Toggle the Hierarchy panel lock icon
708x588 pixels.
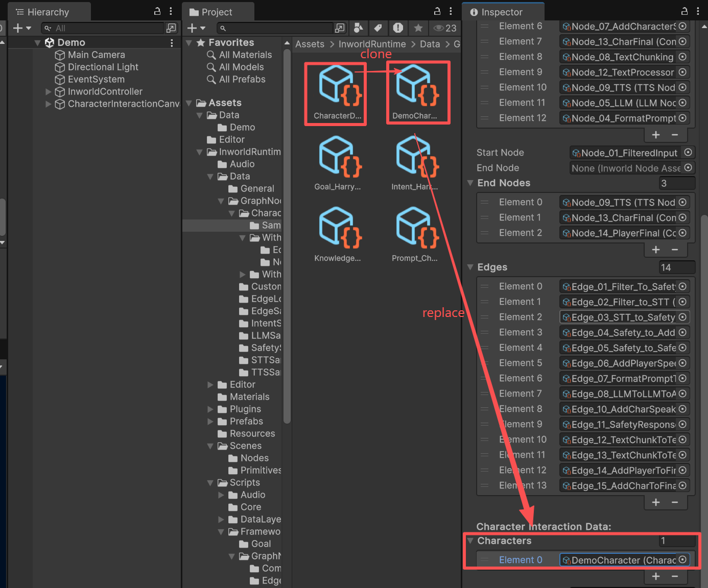coord(157,11)
